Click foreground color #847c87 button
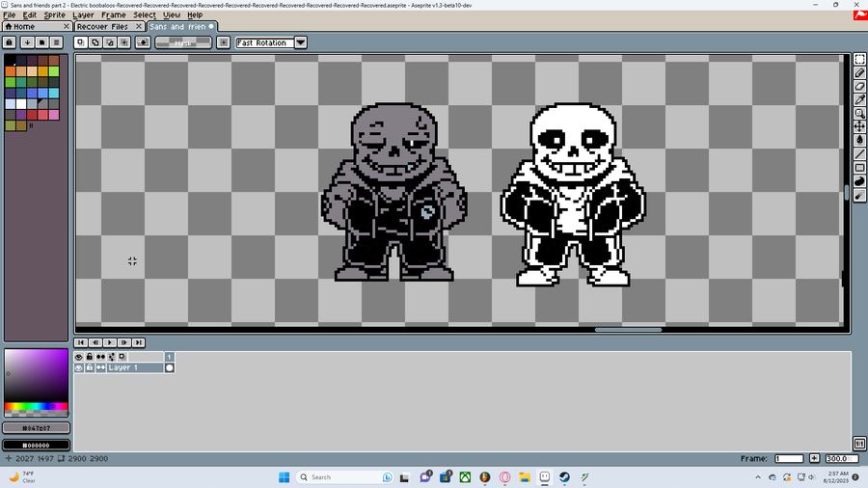This screenshot has height=488, width=868. 36,427
